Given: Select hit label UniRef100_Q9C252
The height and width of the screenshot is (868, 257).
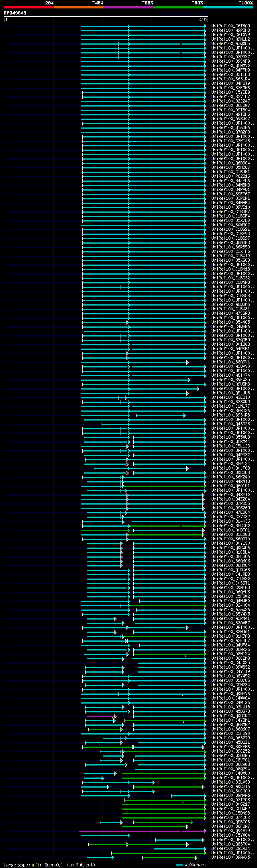Looking at the screenshot, I should tap(230, 751).
